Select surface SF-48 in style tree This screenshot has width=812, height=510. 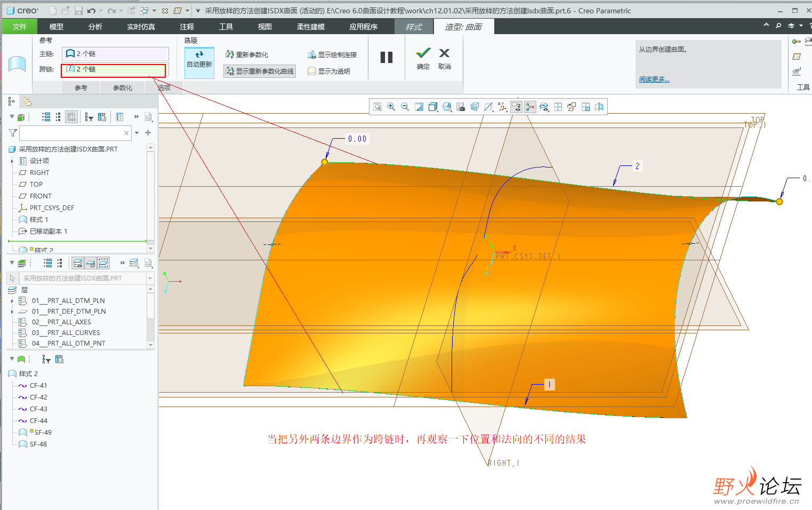click(38, 444)
